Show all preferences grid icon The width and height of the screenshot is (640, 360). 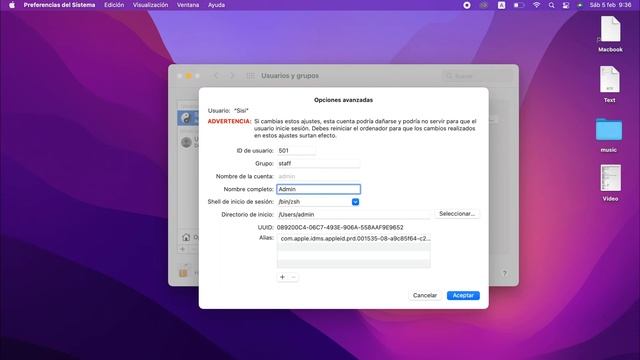(x=250, y=76)
